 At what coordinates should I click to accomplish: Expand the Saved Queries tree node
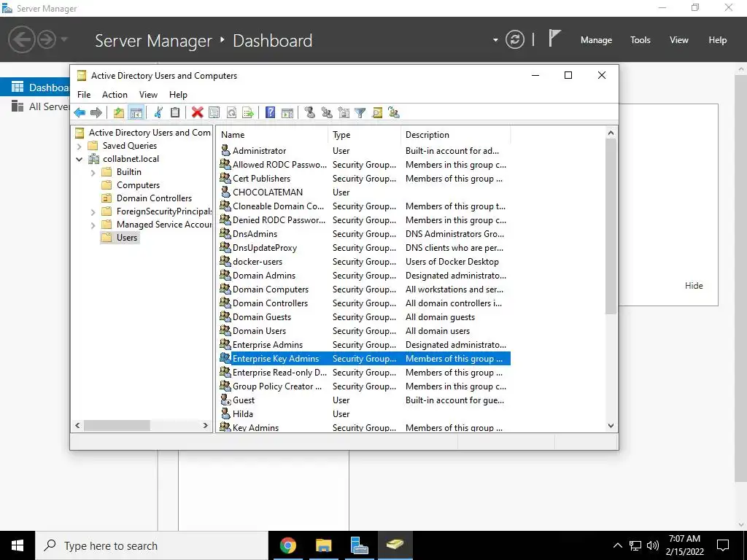(x=80, y=146)
